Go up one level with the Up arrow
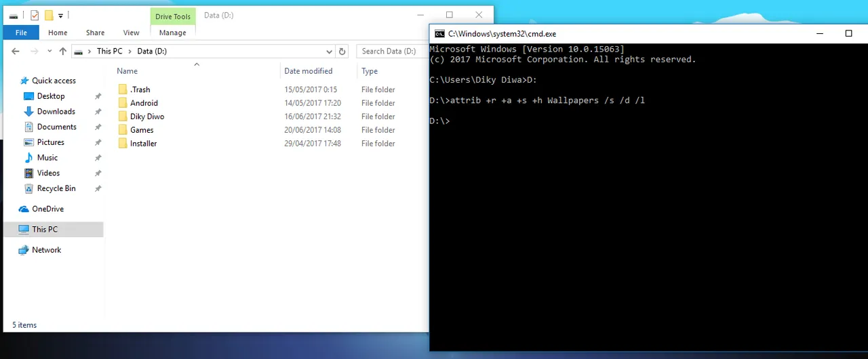The image size is (868, 359). [63, 51]
